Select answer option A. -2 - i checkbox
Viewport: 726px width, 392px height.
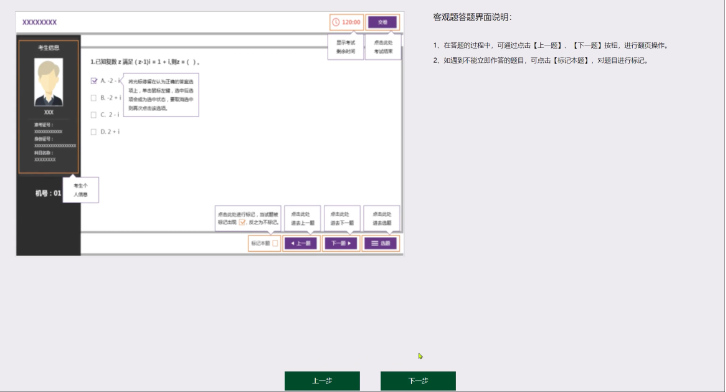[x=94, y=81]
